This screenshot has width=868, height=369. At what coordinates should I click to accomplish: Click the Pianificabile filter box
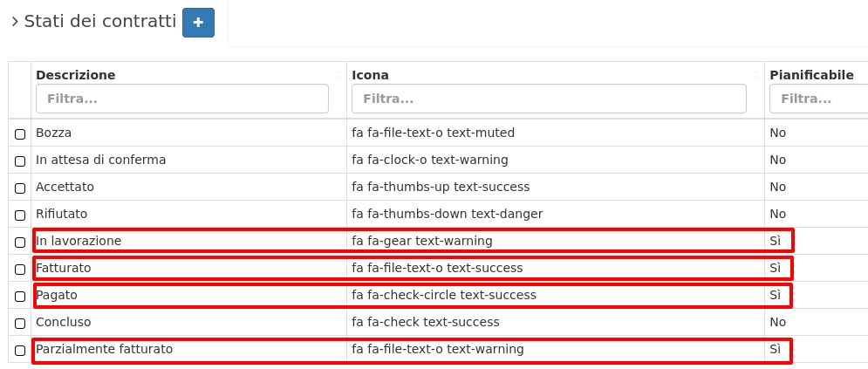[818, 99]
